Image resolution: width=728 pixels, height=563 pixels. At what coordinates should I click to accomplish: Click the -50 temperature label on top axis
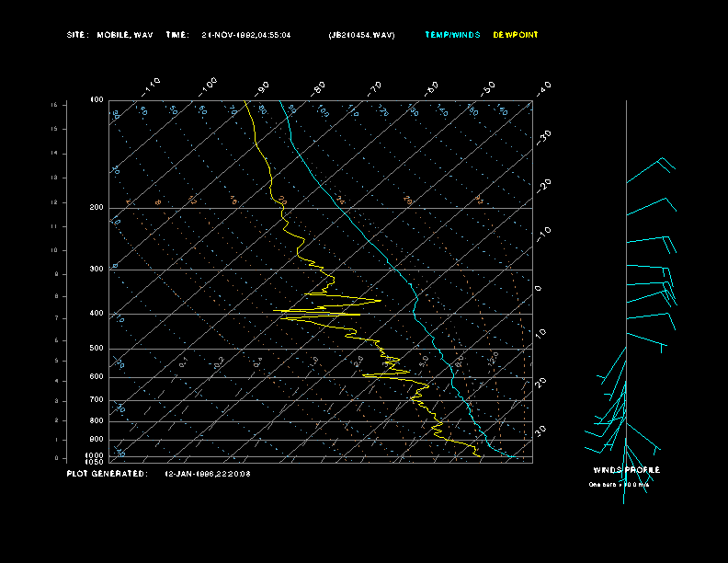[x=488, y=88]
